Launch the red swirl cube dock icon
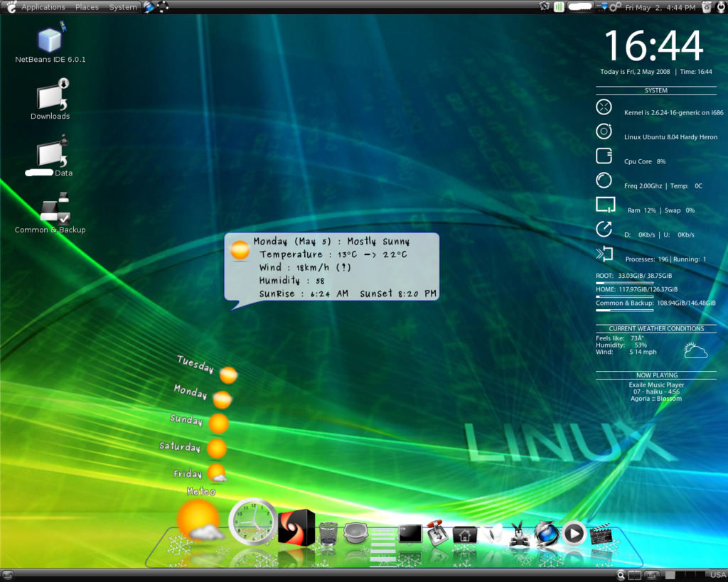Image resolution: width=728 pixels, height=582 pixels. tap(296, 528)
